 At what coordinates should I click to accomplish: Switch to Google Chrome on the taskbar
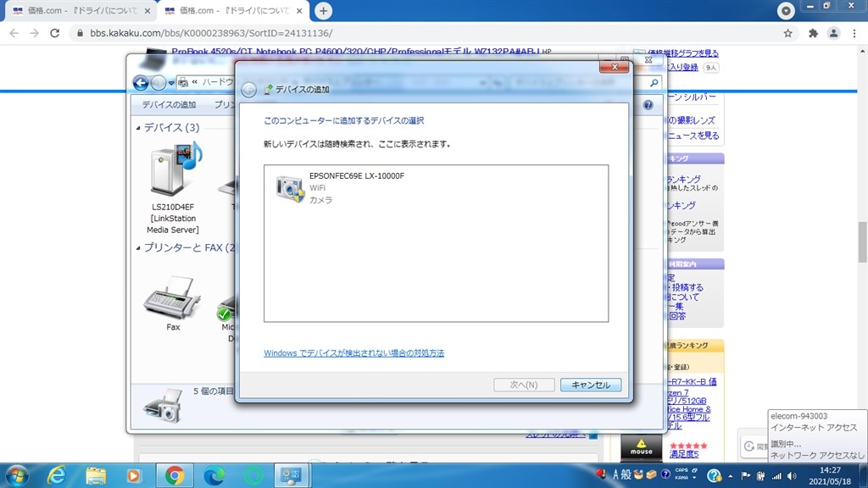[x=175, y=476]
